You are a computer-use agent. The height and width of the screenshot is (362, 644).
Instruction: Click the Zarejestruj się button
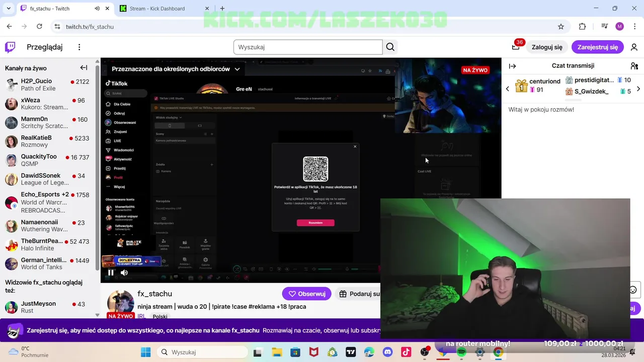click(598, 47)
